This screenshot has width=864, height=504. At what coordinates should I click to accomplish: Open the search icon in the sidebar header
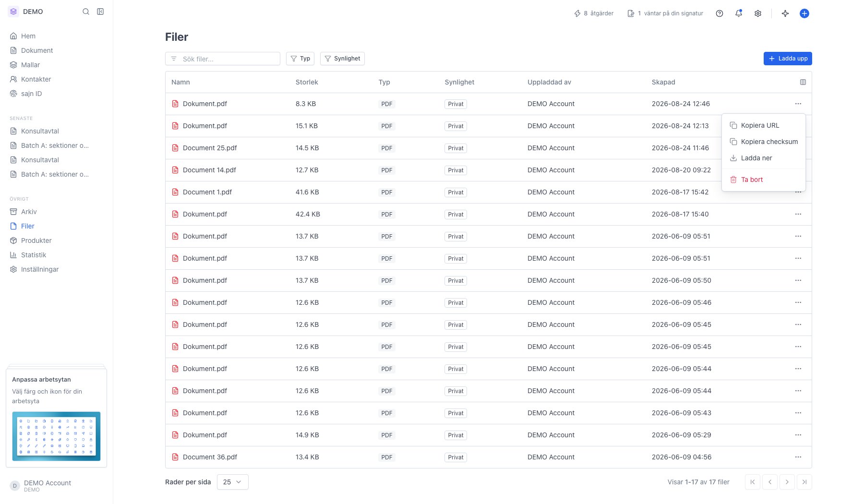(x=86, y=12)
